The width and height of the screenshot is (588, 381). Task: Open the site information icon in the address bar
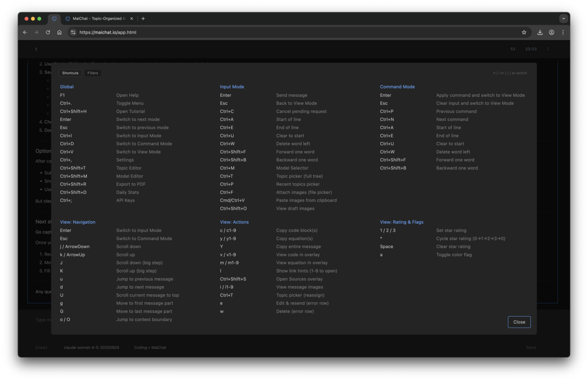73,32
